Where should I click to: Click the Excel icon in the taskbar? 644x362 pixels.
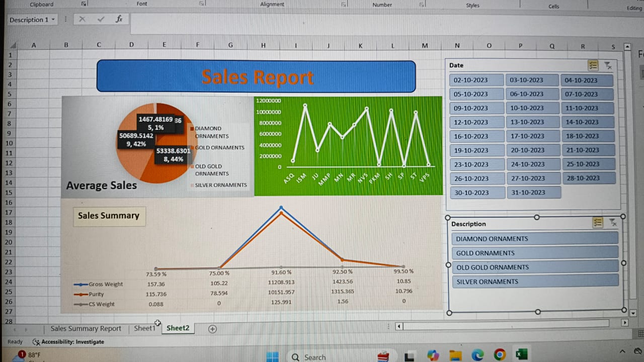(x=522, y=354)
